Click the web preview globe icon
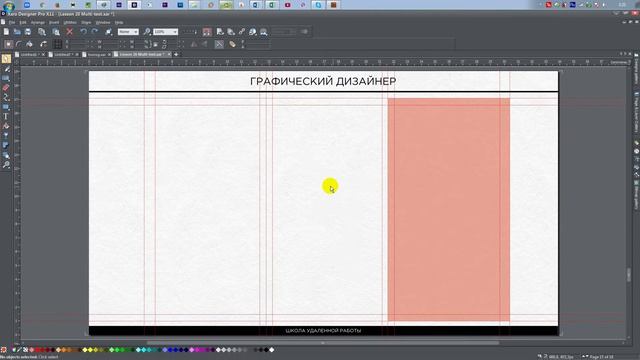The width and height of the screenshot is (640, 360). pyautogui.click(x=253, y=32)
